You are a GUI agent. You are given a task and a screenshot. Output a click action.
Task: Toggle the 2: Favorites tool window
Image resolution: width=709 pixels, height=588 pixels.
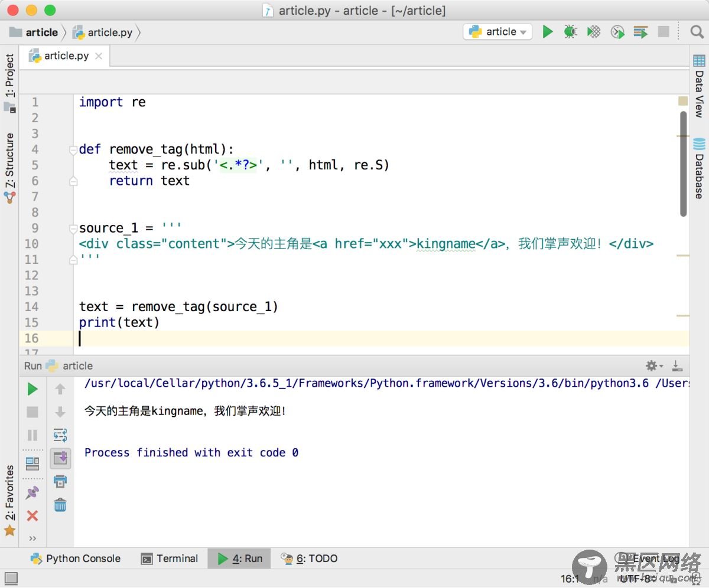[x=9, y=501]
